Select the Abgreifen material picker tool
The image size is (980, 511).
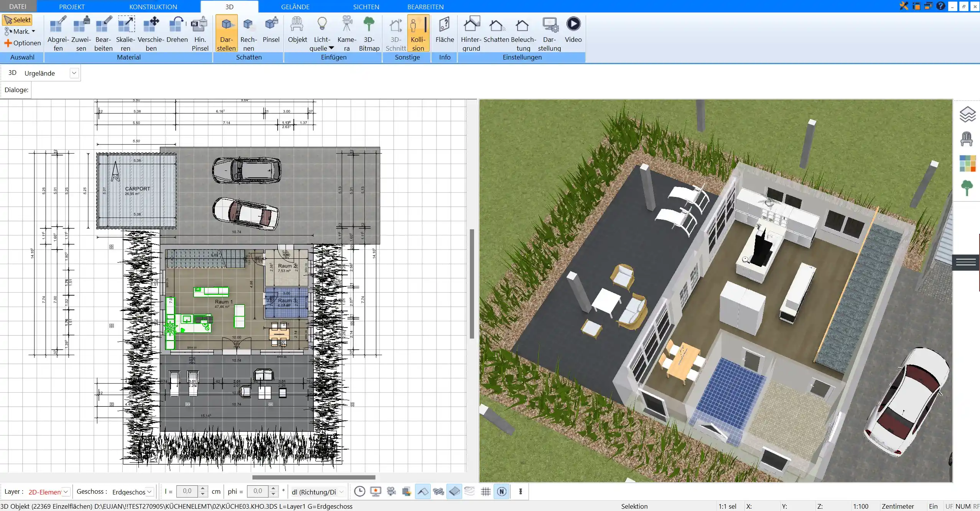[x=58, y=33]
